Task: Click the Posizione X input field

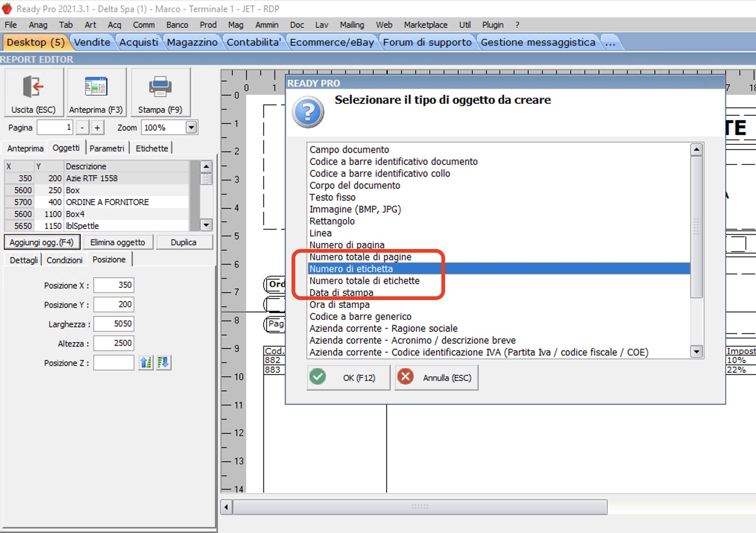Action: point(114,285)
